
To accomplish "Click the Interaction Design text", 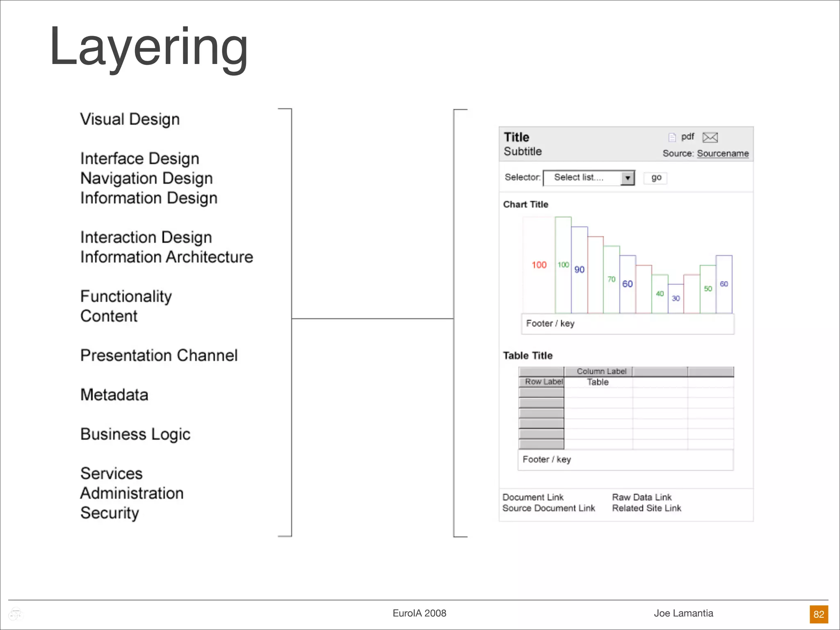I will [146, 237].
